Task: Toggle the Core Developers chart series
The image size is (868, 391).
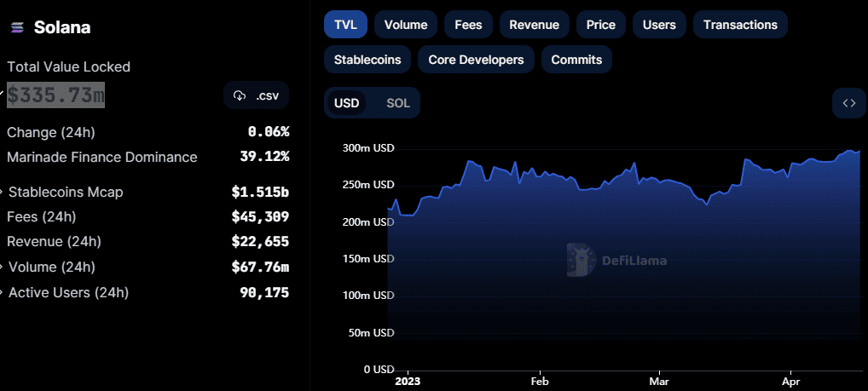Action: click(476, 59)
